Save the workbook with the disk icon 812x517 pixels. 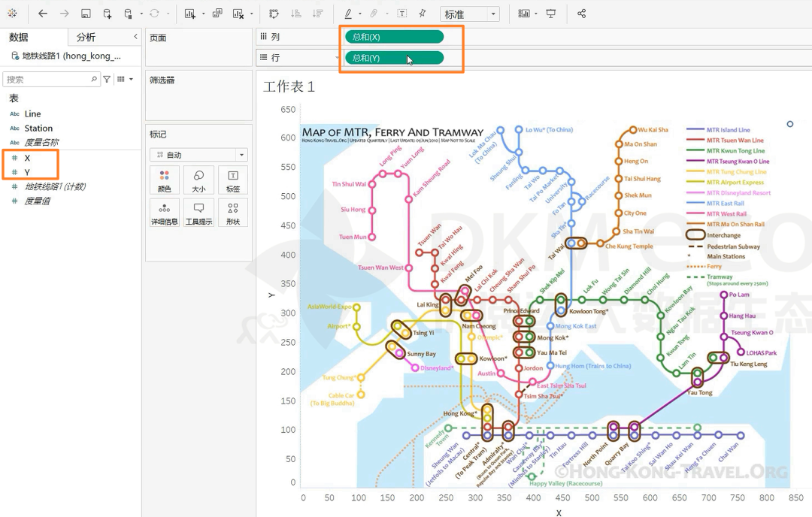pos(86,14)
